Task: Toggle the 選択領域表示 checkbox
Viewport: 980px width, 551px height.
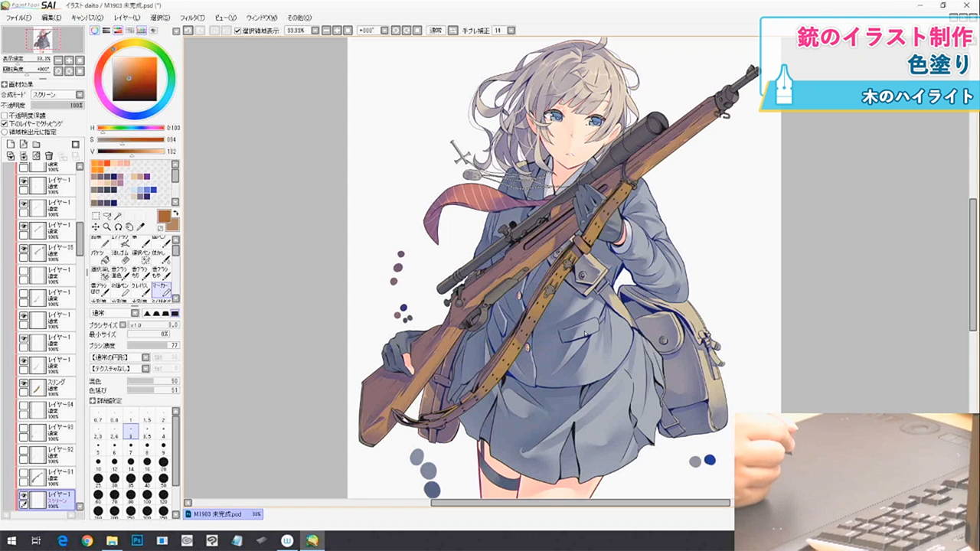Action: 237,31
